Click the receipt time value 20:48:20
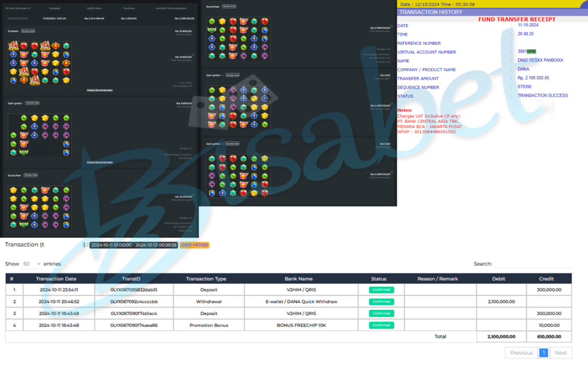588x369 pixels. (525, 34)
